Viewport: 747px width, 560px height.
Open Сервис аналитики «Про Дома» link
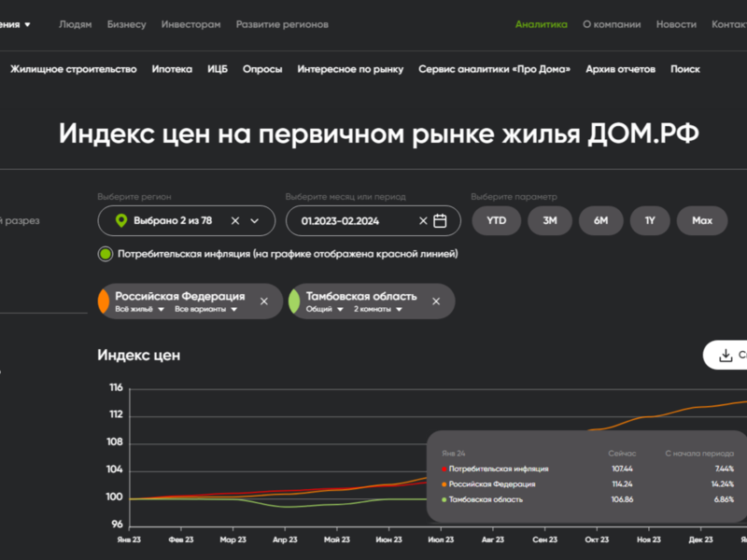[x=495, y=69]
